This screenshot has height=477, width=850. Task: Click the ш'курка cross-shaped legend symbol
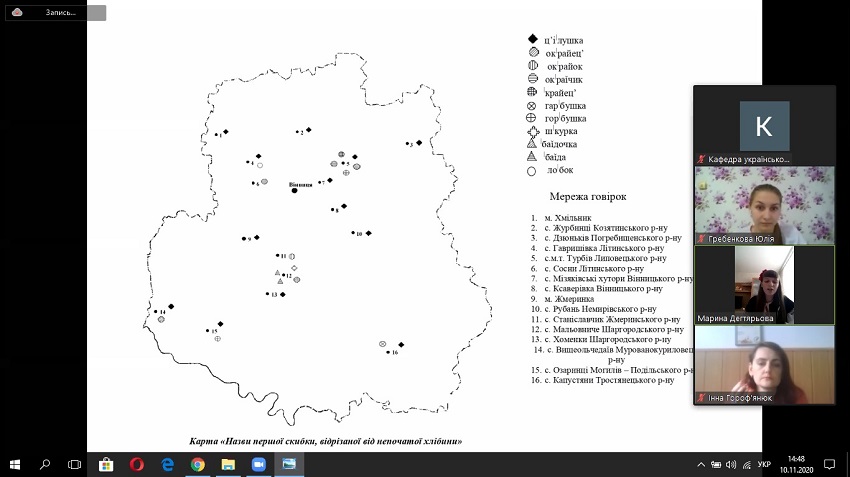tap(533, 131)
